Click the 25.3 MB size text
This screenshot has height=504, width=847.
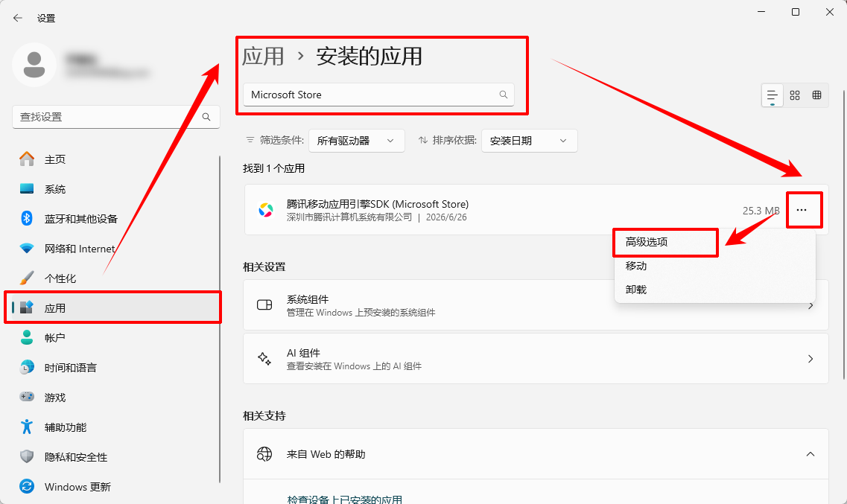pyautogui.click(x=761, y=211)
